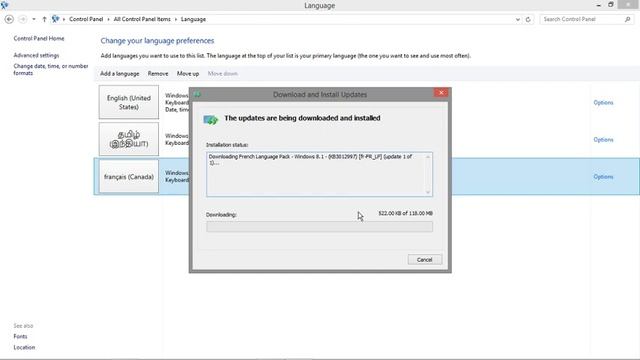Click the Control Panel icon in address bar
The height and width of the screenshot is (360, 640).
tap(56, 19)
